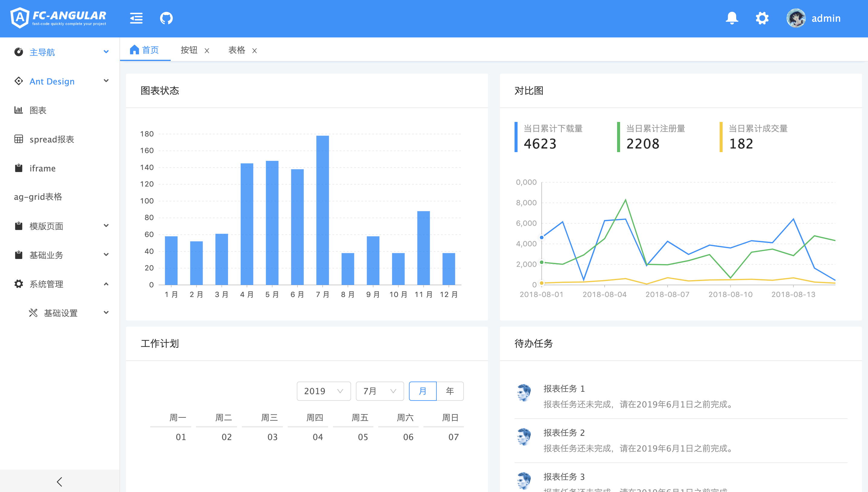868x492 pixels.
Task: Open the 7月 month dropdown
Action: pyautogui.click(x=379, y=391)
